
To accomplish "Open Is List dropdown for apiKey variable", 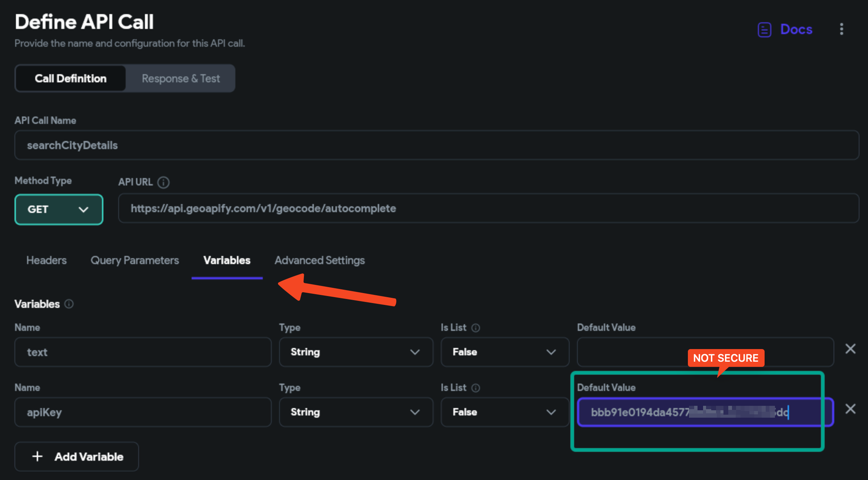I will (x=505, y=412).
